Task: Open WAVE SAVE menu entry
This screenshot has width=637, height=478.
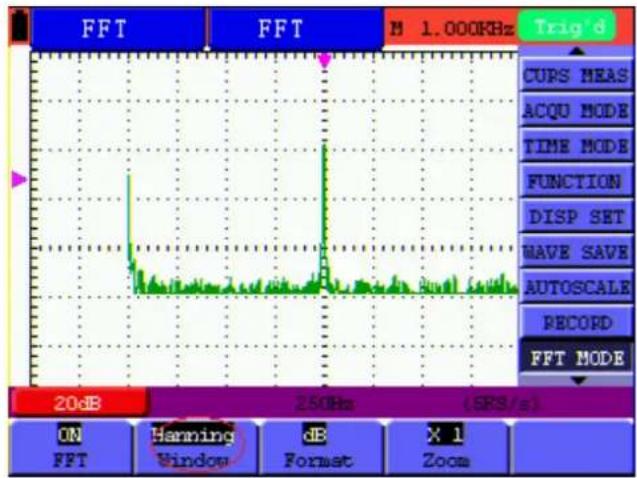Action: [576, 252]
